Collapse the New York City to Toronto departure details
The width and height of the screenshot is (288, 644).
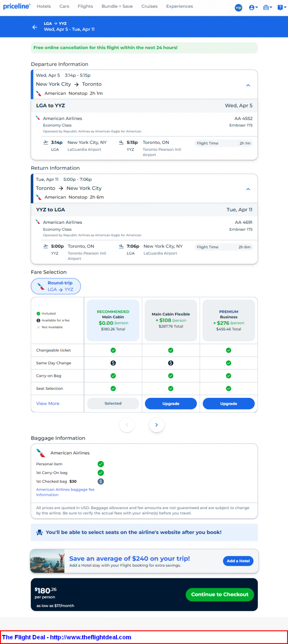click(248, 85)
